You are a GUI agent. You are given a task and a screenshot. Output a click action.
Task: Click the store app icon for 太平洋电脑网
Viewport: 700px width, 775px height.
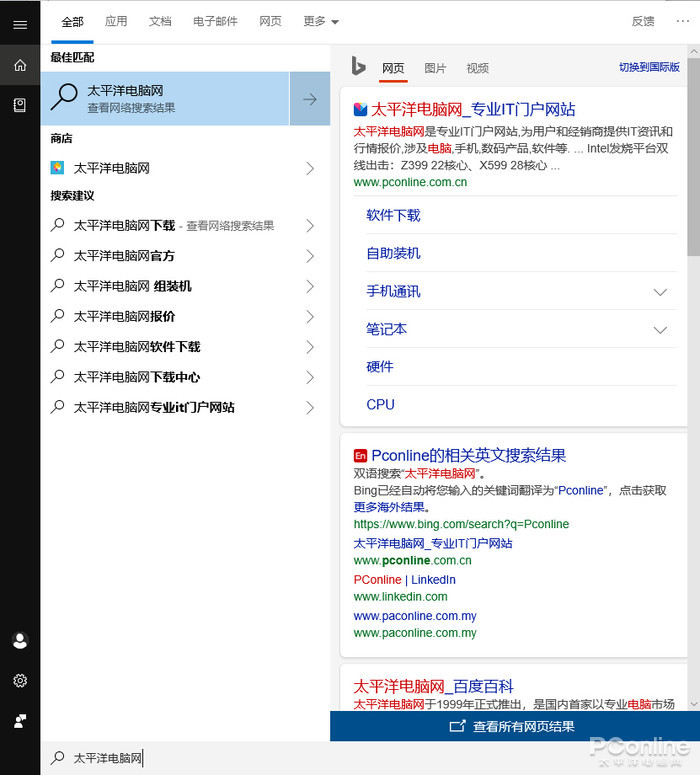tap(57, 168)
